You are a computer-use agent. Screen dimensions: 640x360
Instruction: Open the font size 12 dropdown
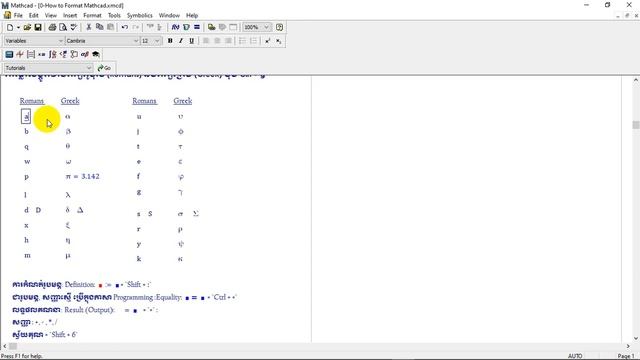point(157,41)
